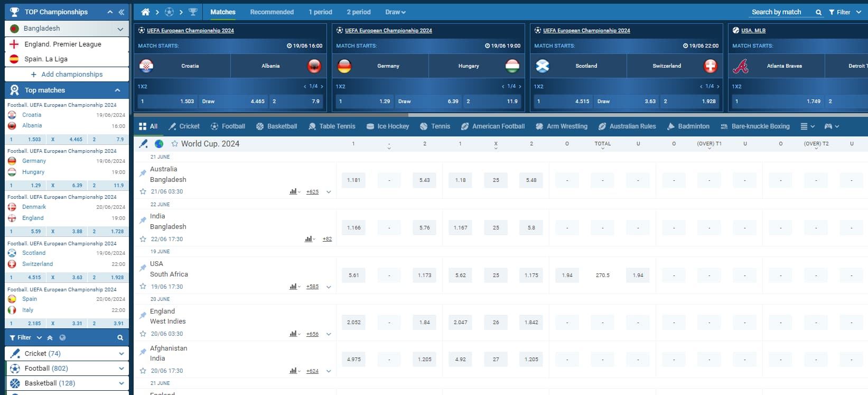Click the Atlanta Braves team logo

pyautogui.click(x=741, y=66)
